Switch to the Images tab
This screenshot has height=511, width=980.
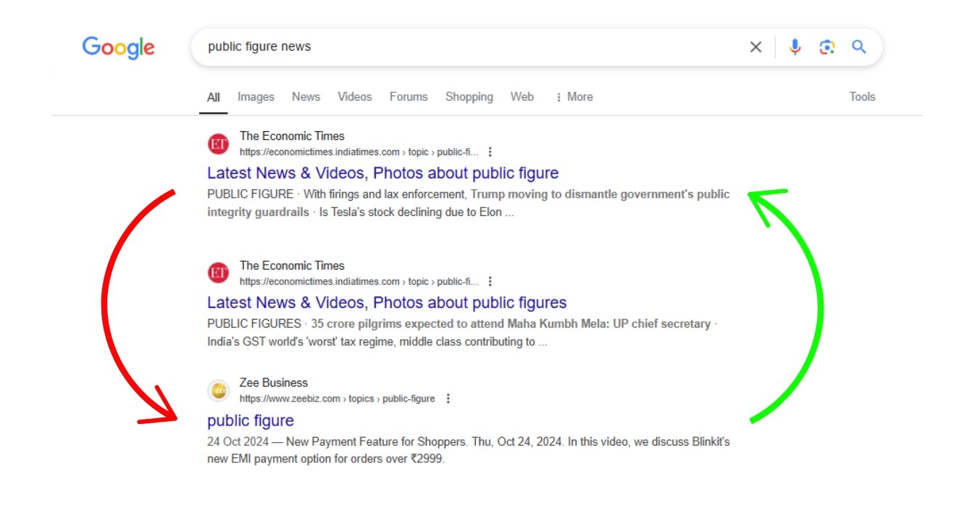point(256,97)
